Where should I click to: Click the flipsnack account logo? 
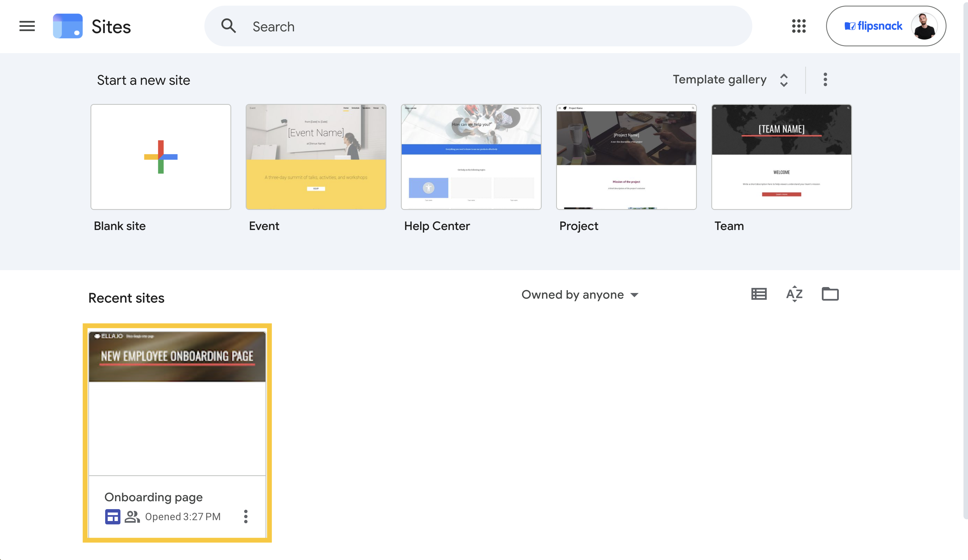[873, 26]
